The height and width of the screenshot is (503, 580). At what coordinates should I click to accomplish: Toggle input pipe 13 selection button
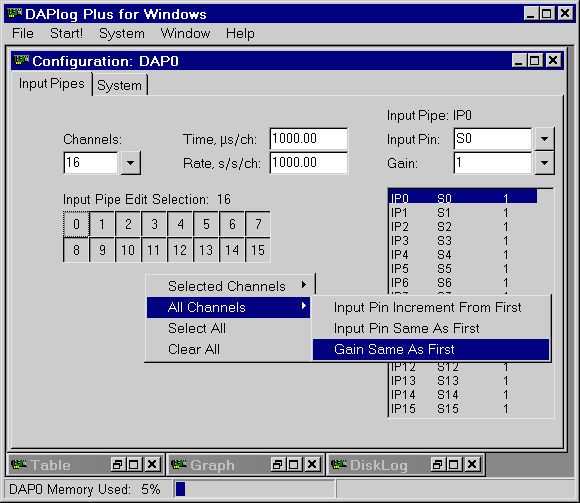pos(206,250)
